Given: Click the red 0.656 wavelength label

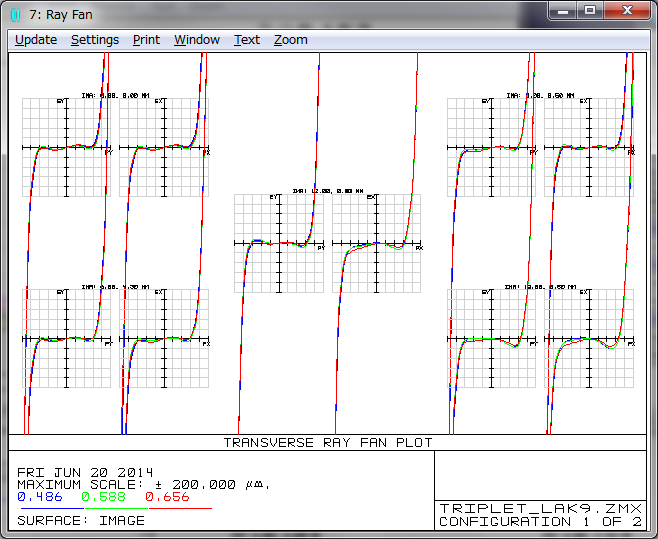Looking at the screenshot, I should tap(167, 497).
